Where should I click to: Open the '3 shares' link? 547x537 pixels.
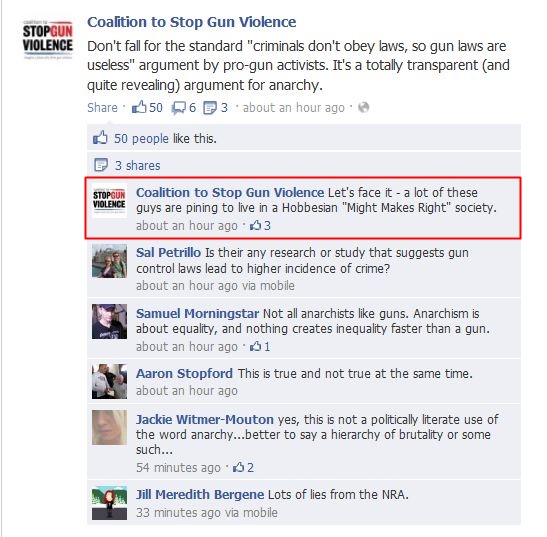click(x=137, y=165)
